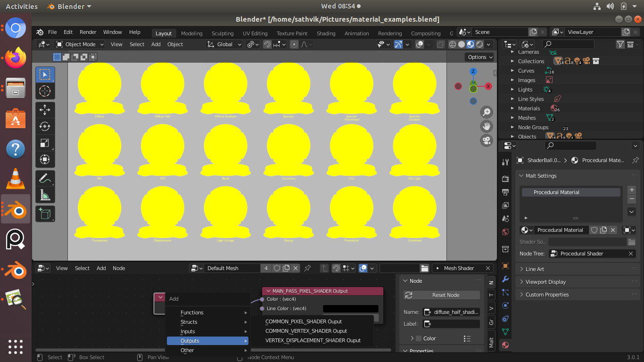
Task: Select the Annotate tool
Action: coord(45,178)
